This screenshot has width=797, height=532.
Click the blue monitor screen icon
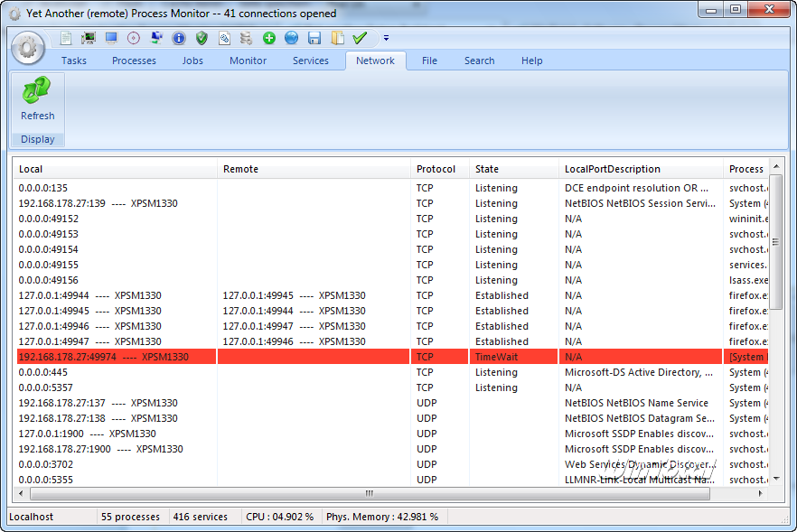click(x=111, y=38)
